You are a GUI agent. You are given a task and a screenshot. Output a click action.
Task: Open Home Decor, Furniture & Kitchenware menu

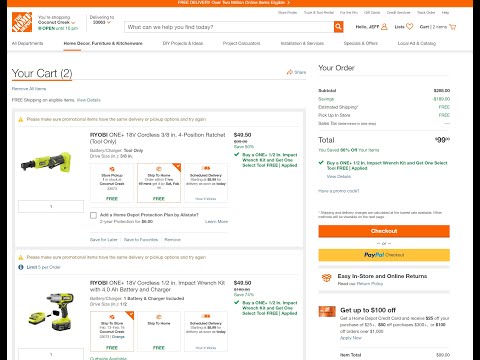point(103,43)
